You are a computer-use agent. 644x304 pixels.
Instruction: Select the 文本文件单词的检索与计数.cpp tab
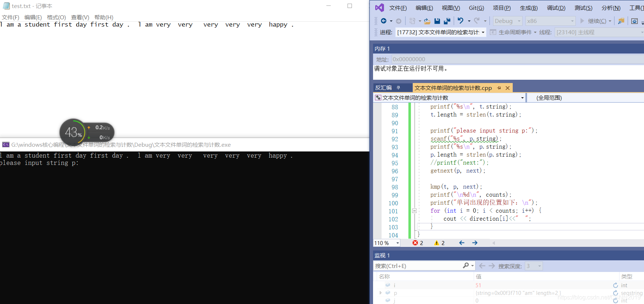coord(453,88)
